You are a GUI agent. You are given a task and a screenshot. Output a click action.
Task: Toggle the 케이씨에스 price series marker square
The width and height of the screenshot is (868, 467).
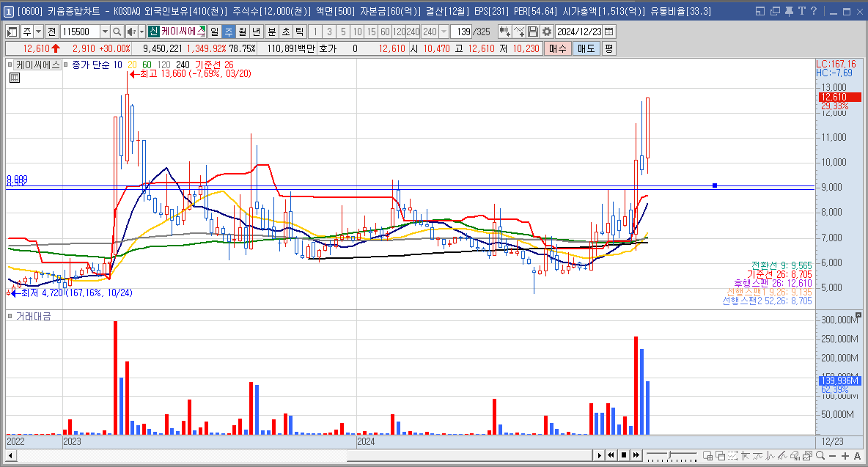(x=10, y=65)
